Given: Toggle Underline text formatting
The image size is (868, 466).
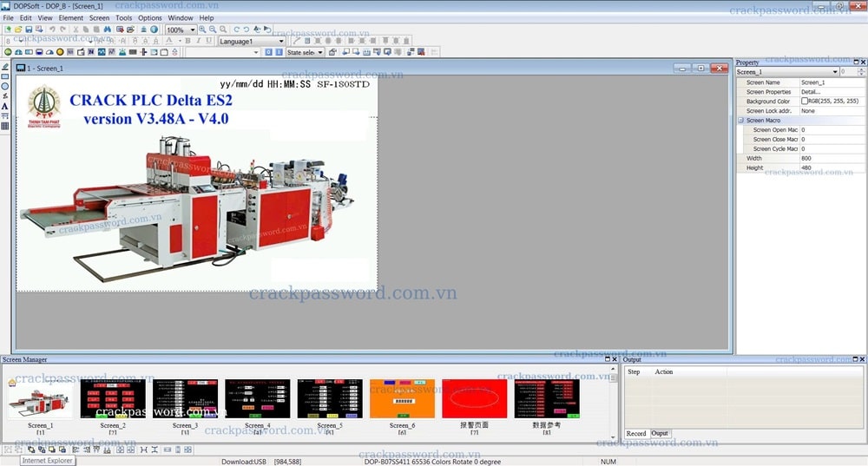Looking at the screenshot, I should coord(208,41).
